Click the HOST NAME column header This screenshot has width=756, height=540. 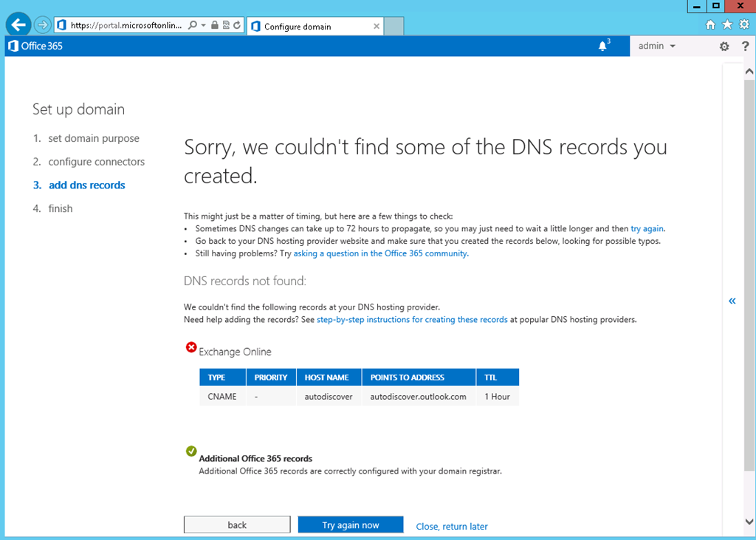[329, 377]
